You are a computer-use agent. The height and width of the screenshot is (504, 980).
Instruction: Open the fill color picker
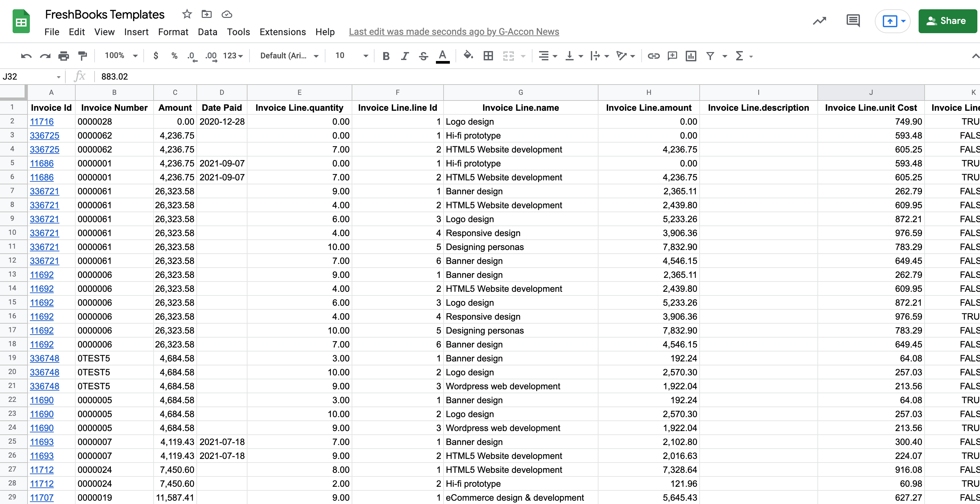[x=468, y=55]
